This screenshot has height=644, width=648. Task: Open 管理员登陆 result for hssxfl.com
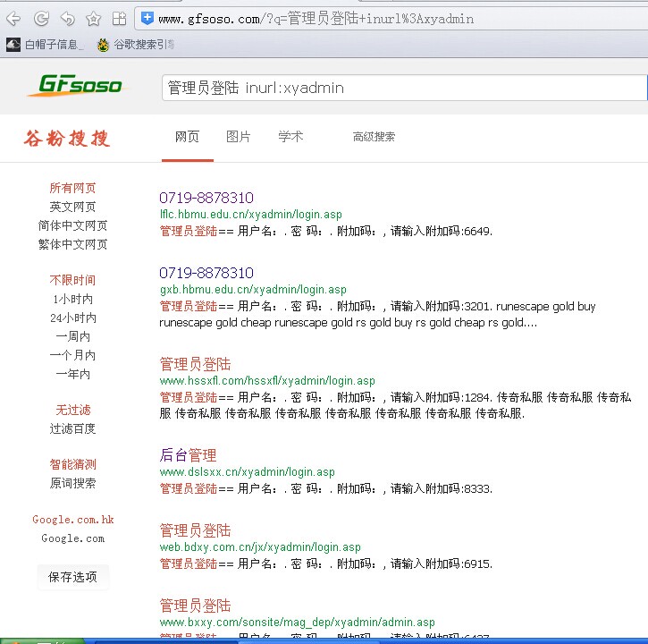195,364
